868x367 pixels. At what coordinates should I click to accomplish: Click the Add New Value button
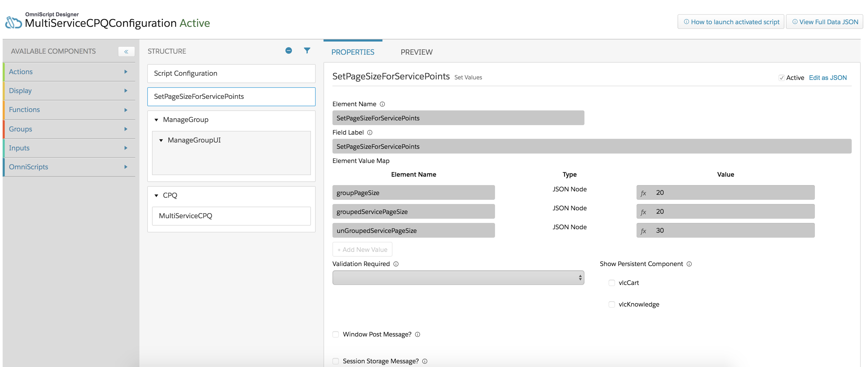click(x=362, y=249)
